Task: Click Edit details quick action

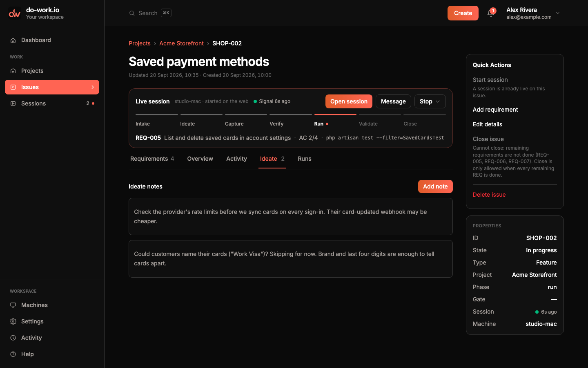Action: tap(488, 124)
